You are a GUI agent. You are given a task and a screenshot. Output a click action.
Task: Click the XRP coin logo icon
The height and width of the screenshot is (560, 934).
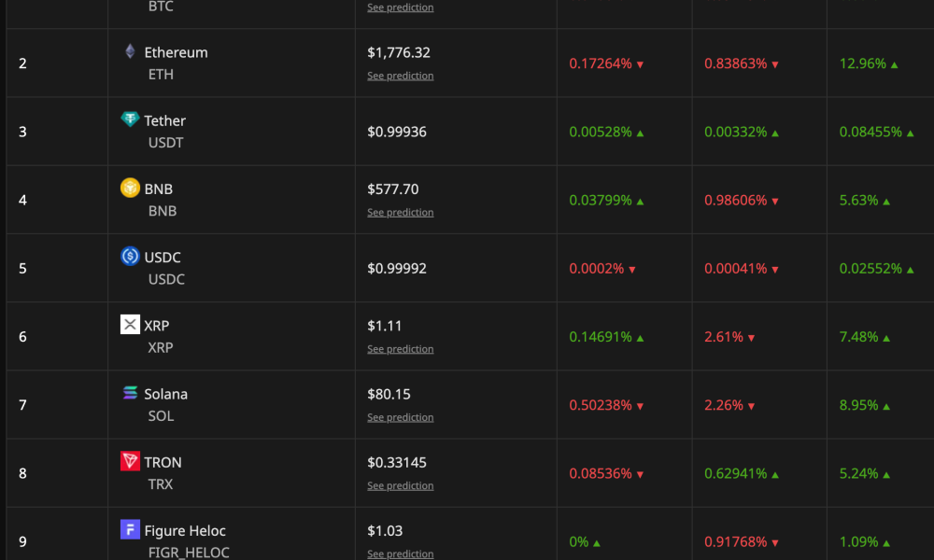130,325
